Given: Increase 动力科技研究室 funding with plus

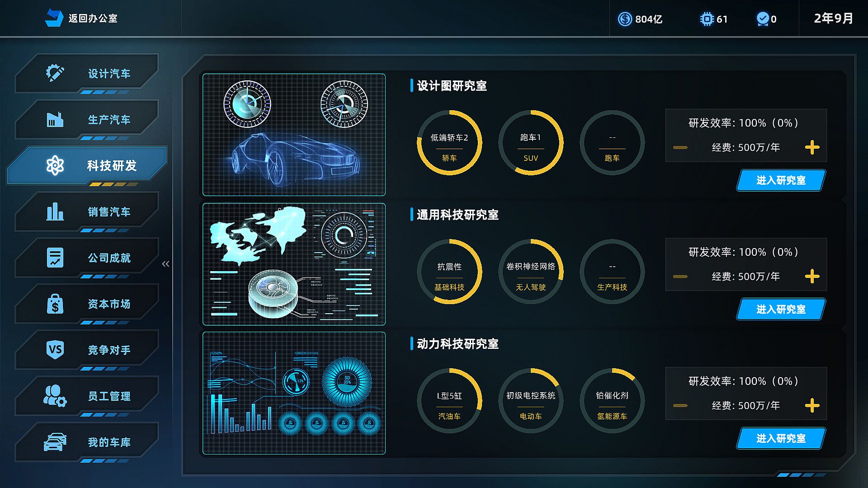Looking at the screenshot, I should tap(812, 405).
